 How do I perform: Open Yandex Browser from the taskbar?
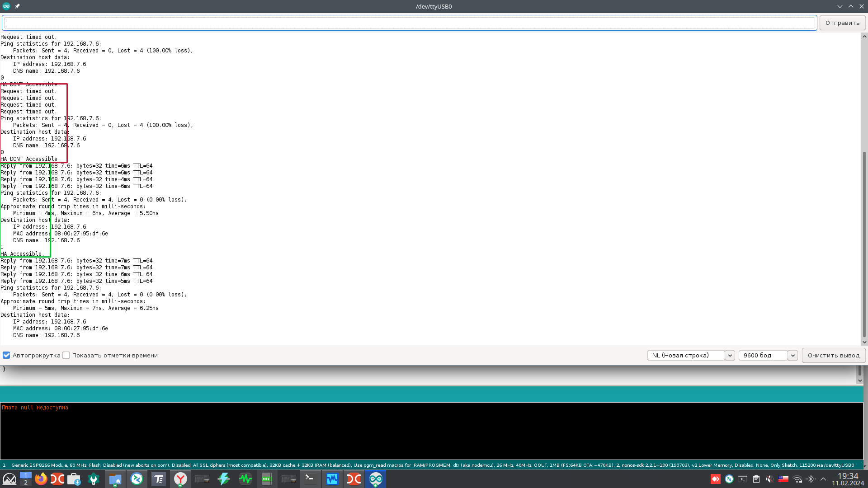click(180, 479)
